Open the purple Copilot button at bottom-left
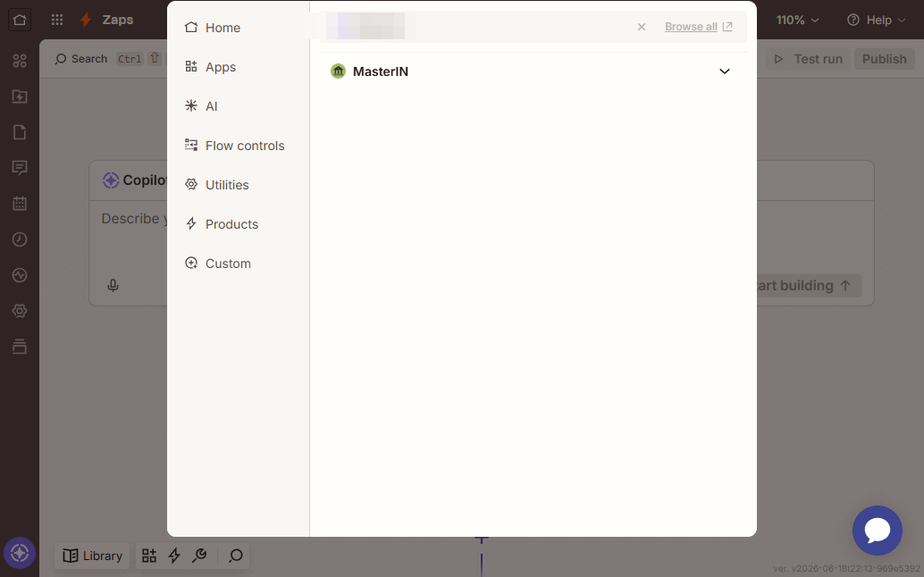Screen dimensions: 924x577 click(20, 554)
